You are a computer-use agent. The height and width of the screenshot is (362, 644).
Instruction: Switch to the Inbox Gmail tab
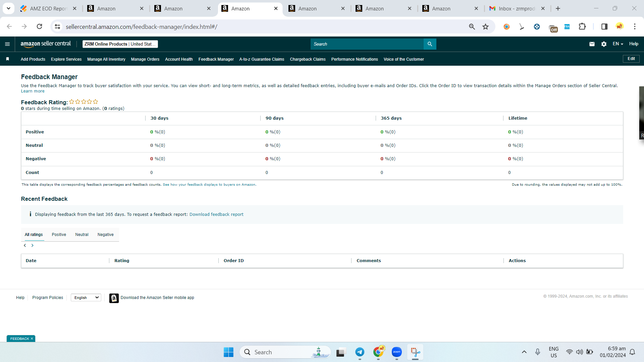click(x=517, y=8)
